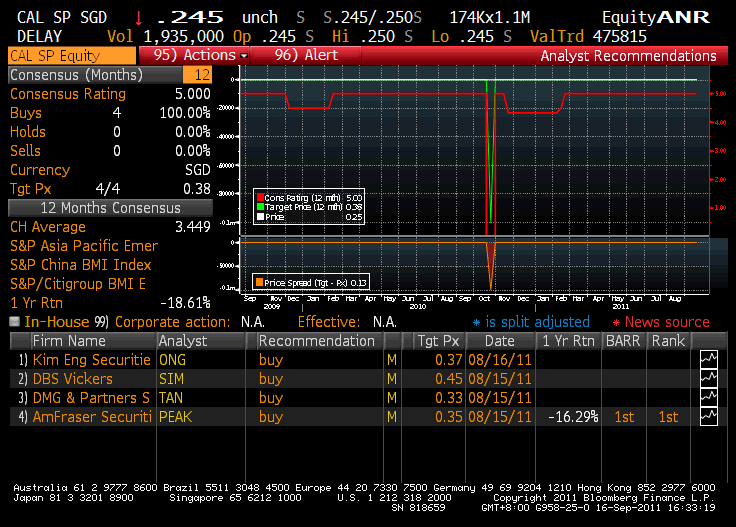Click the 12 Months Consensus header
Screen dimensions: 736x527
(x=110, y=208)
